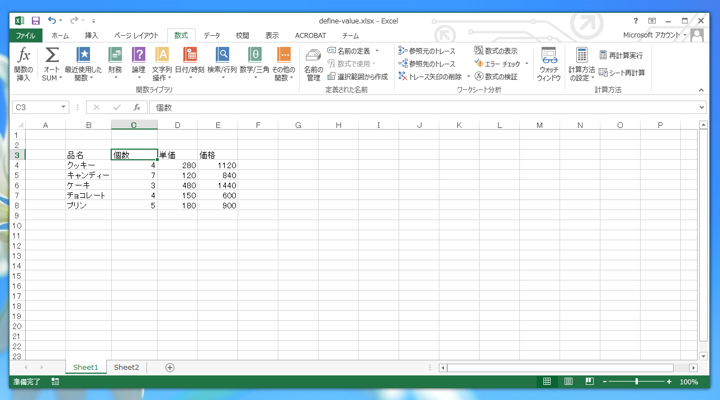Click the zoom in plus button

pos(669,382)
